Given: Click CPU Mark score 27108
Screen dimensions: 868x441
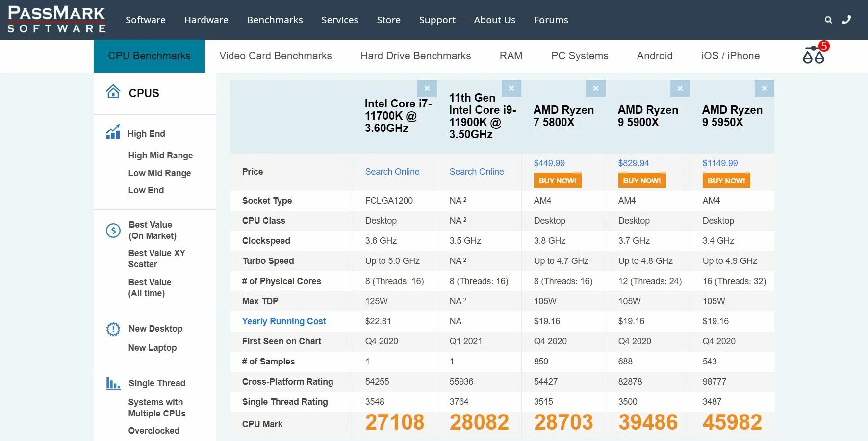Looking at the screenshot, I should click(x=395, y=422).
